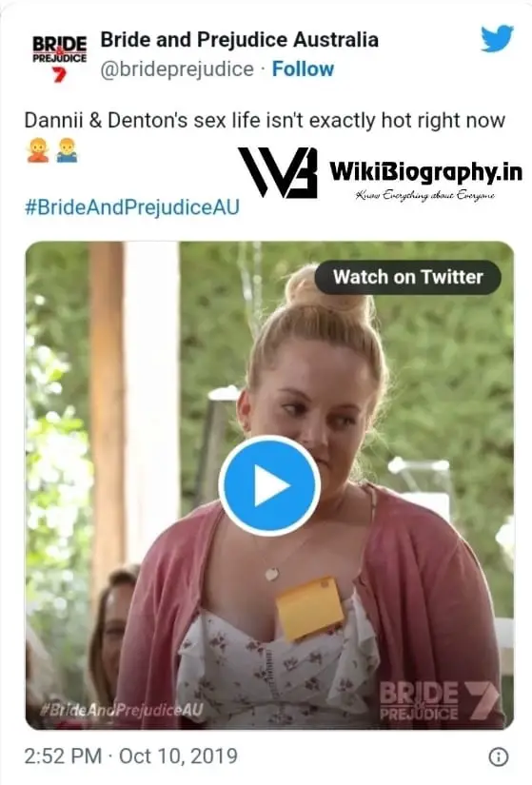This screenshot has height=785, width=532.
Task: Click the second person emoji in tweet
Action: click(x=66, y=150)
